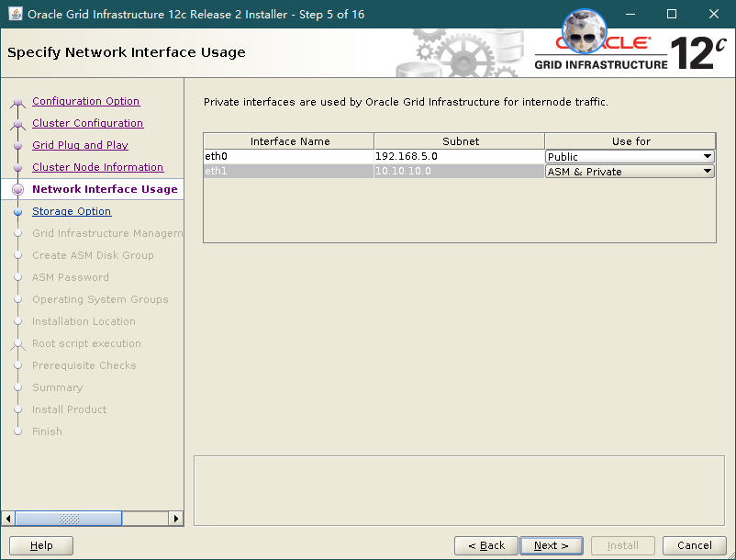Viewport: 736px width, 560px height.
Task: Click the Use for column header
Action: click(x=630, y=141)
